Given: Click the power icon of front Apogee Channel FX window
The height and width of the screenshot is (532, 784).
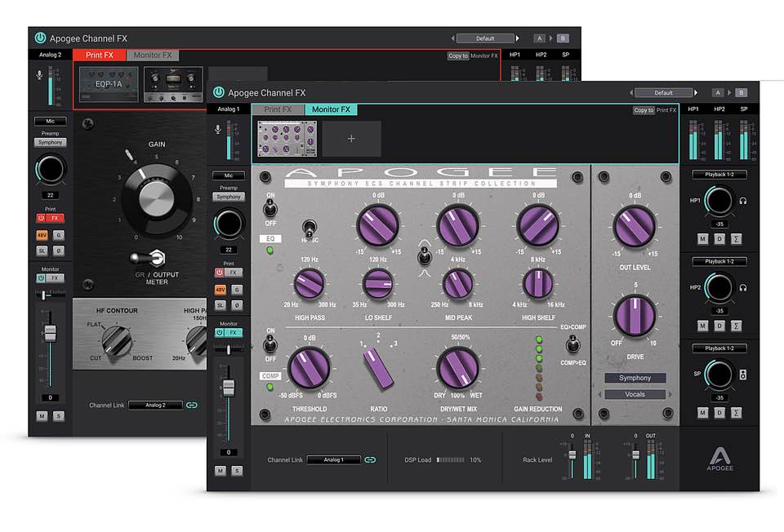Looking at the screenshot, I should [219, 92].
